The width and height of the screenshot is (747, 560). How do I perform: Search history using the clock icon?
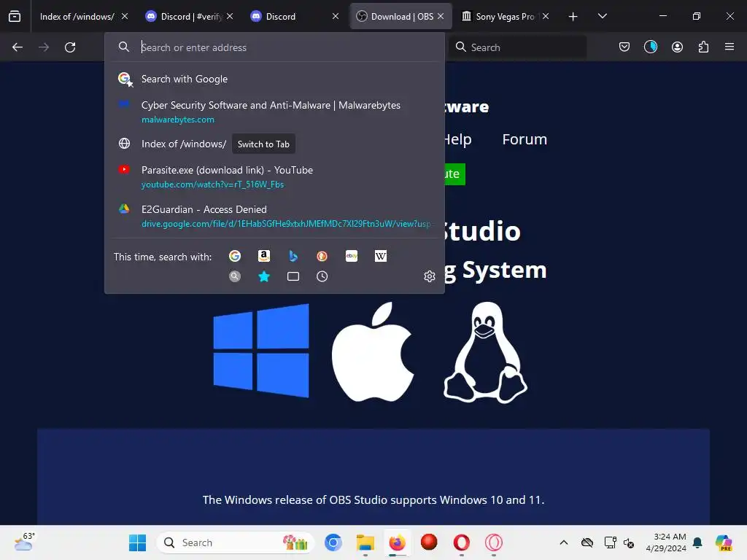point(322,276)
